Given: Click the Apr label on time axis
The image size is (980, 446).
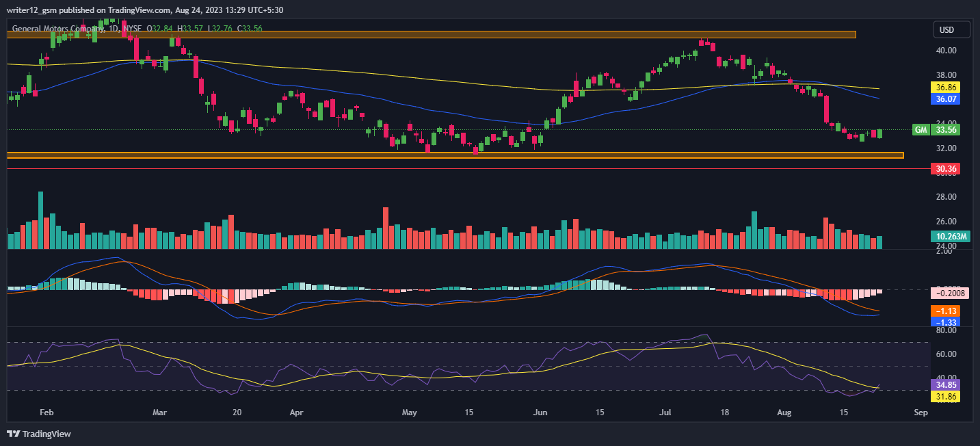Looking at the screenshot, I should [x=296, y=413].
